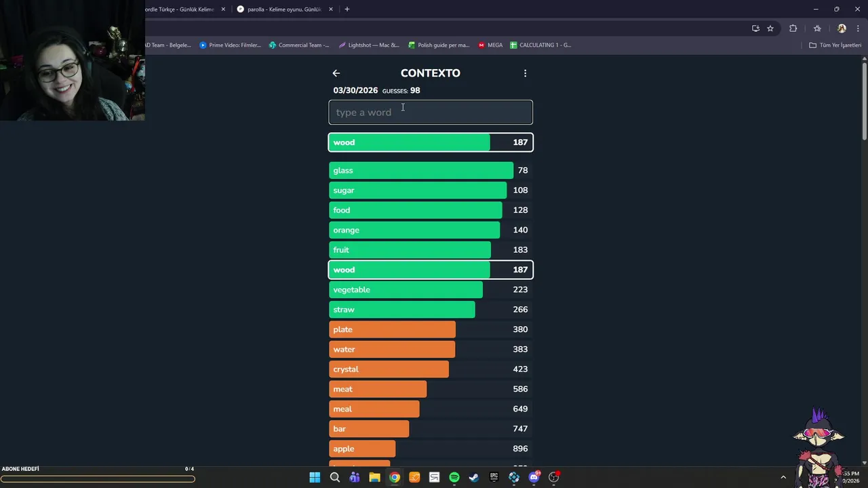Open Windows taskbar search
This screenshot has height=488, width=868.
click(x=335, y=477)
